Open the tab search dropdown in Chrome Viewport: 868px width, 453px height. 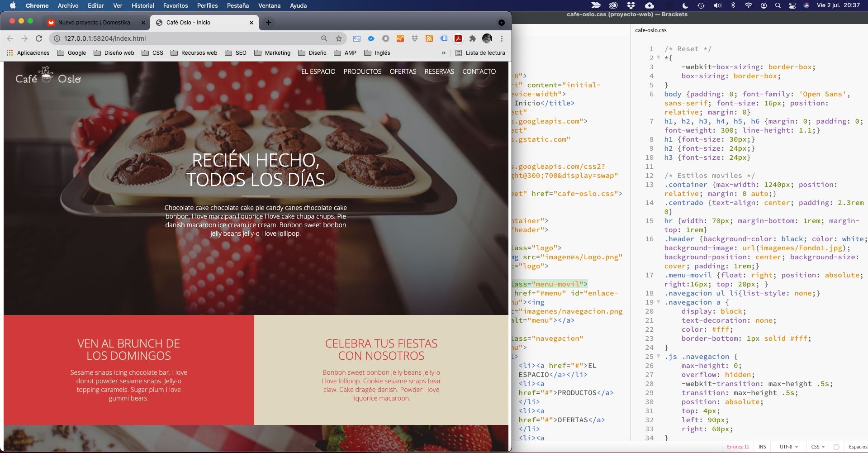coord(501,23)
